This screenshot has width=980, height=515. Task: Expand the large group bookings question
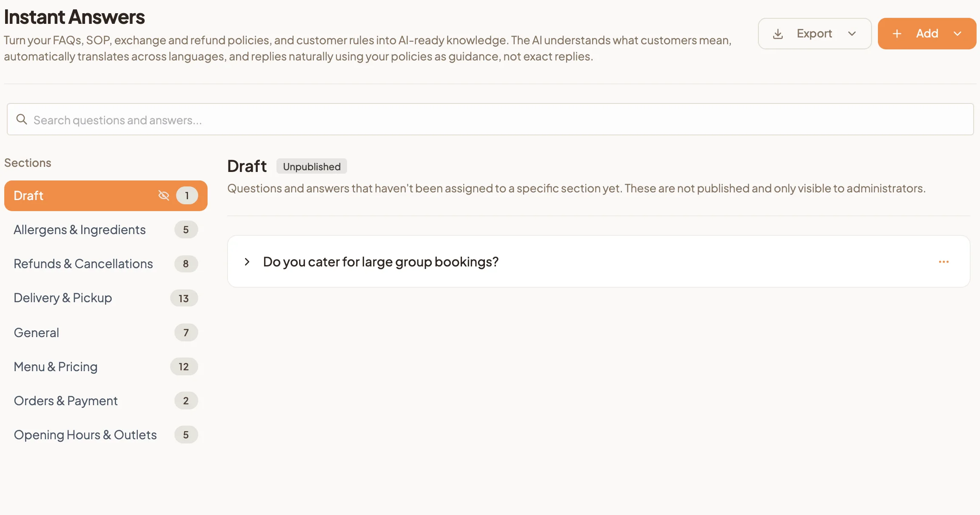pyautogui.click(x=247, y=262)
